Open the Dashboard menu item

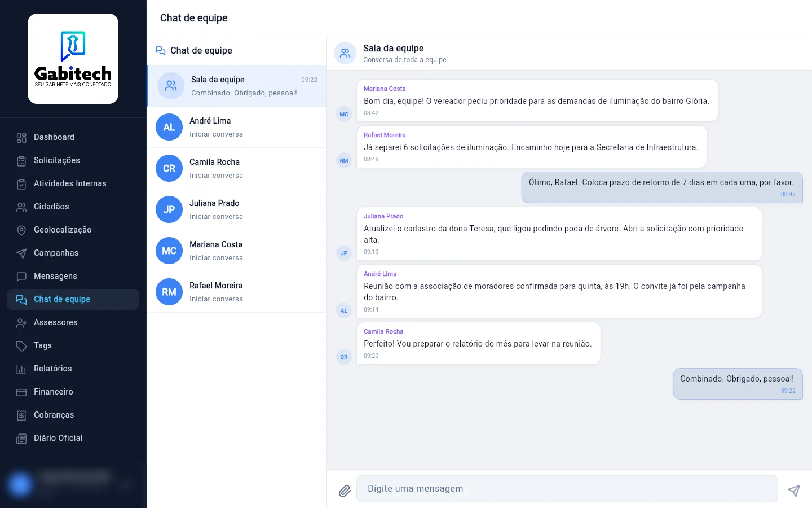(73, 137)
